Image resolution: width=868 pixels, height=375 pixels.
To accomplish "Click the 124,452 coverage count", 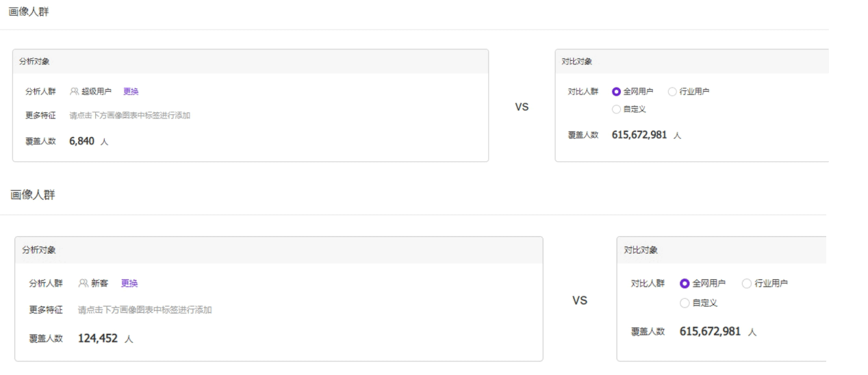I will [x=97, y=337].
